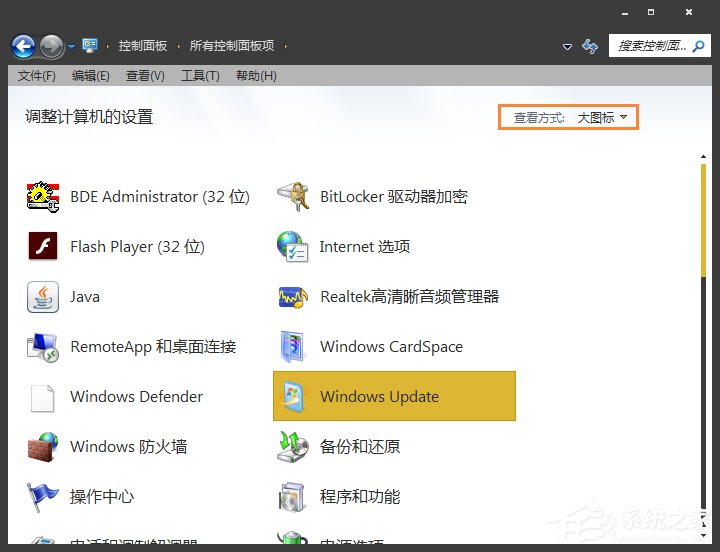720x552 pixels.
Task: Open the 查看(V) menu
Action: [145, 76]
